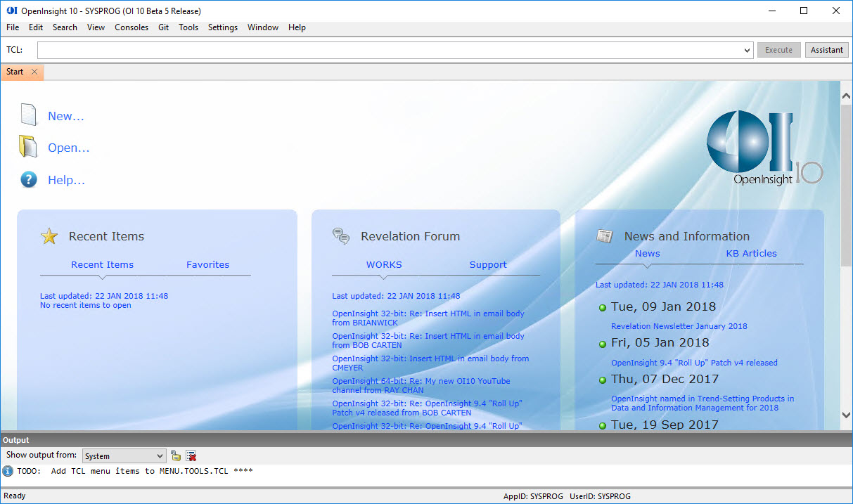The width and height of the screenshot is (853, 504).
Task: Open the Consoles menu
Action: 132,27
